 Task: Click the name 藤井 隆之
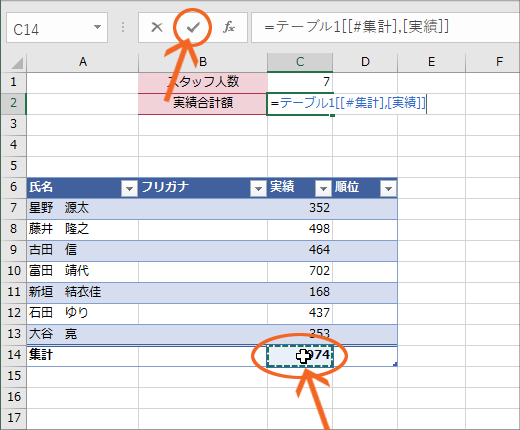coord(59,229)
